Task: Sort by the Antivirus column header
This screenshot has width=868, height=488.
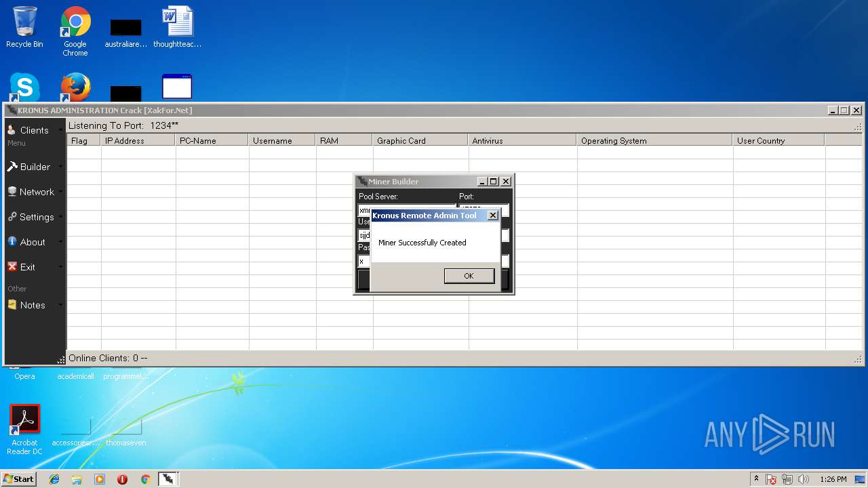Action: coord(523,140)
